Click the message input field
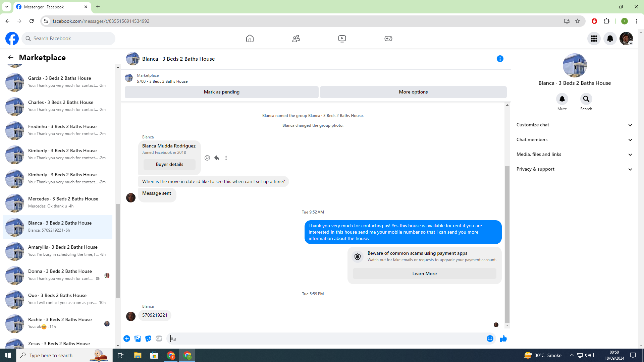The height and width of the screenshot is (362, 644). tap(325, 339)
